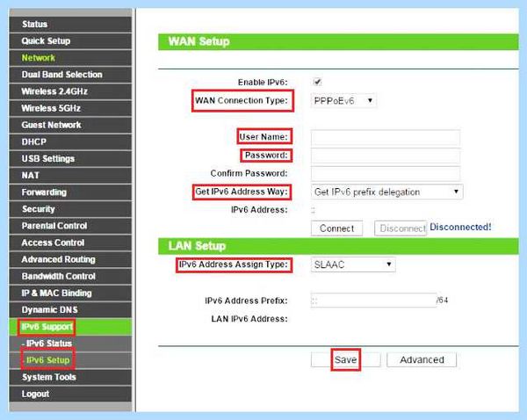527x420 pixels.
Task: Go to Access Control
Action: 70,243
